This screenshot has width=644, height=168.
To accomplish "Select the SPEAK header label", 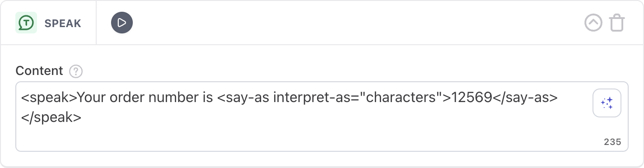I will [x=63, y=23].
